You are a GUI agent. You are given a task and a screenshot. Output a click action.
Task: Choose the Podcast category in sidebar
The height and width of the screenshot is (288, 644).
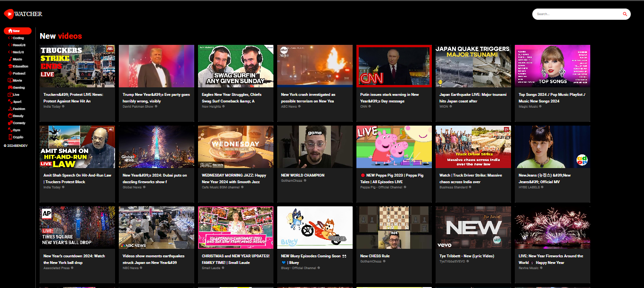tap(19, 73)
